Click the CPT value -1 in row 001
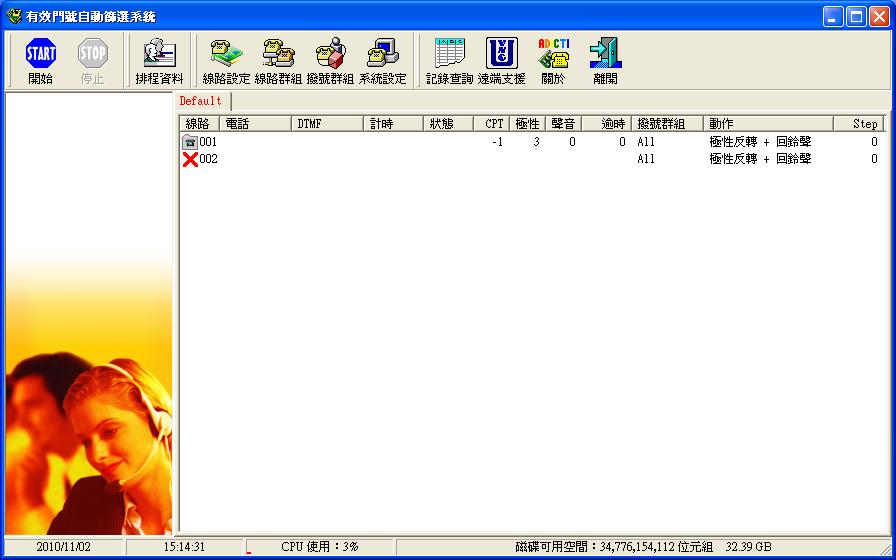Image resolution: width=896 pixels, height=560 pixels. point(498,142)
